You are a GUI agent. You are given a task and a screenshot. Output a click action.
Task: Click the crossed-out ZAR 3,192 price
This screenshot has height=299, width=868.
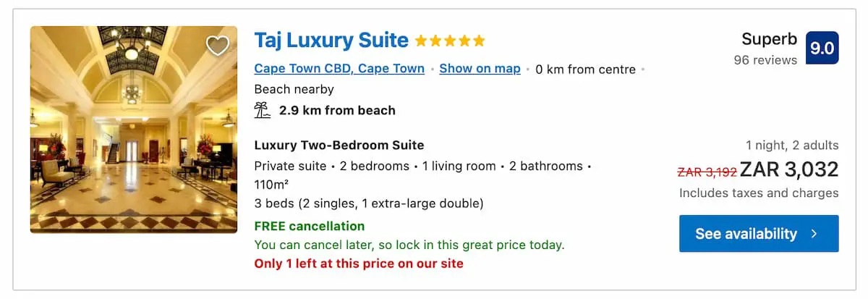coord(707,172)
